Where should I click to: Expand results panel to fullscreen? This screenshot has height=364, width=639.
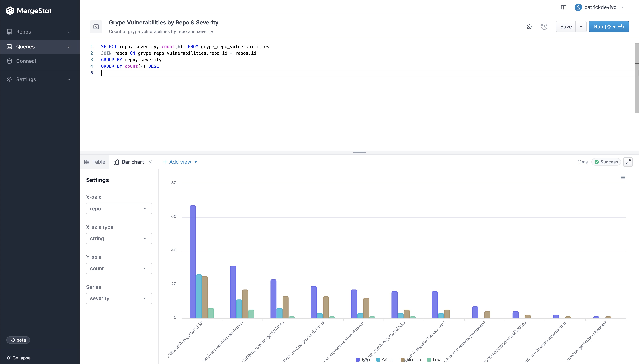tap(628, 162)
